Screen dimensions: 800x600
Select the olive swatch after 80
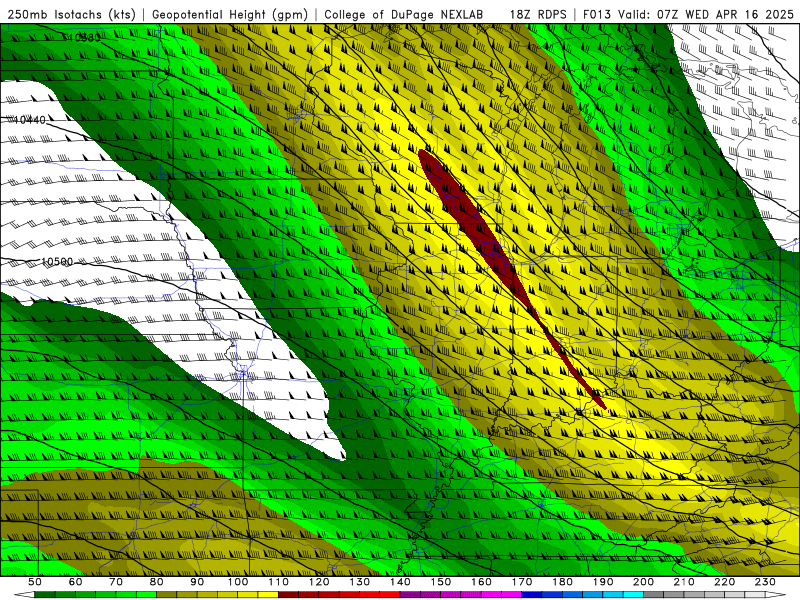tap(167, 595)
